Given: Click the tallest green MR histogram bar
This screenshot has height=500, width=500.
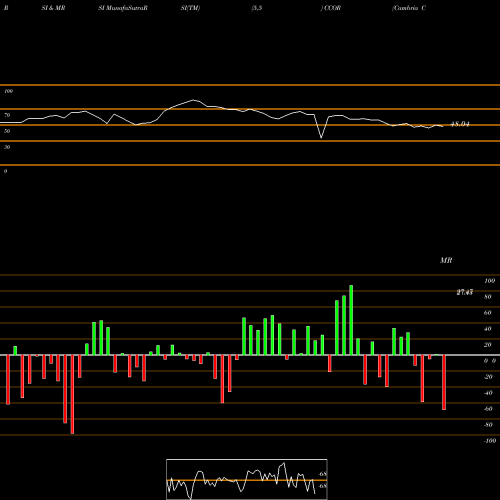Looking at the screenshot, I should pos(351,320).
